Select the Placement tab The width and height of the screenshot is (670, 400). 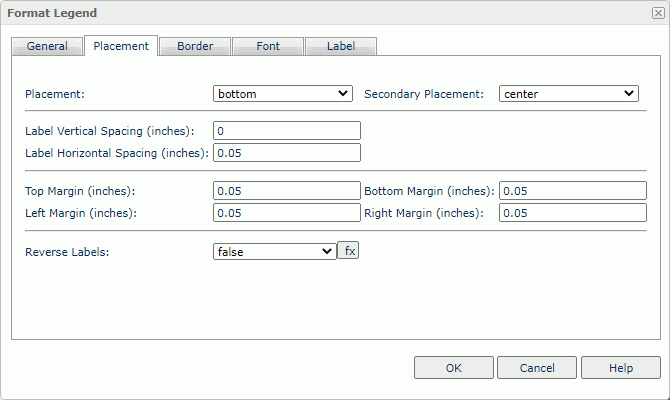tap(121, 46)
